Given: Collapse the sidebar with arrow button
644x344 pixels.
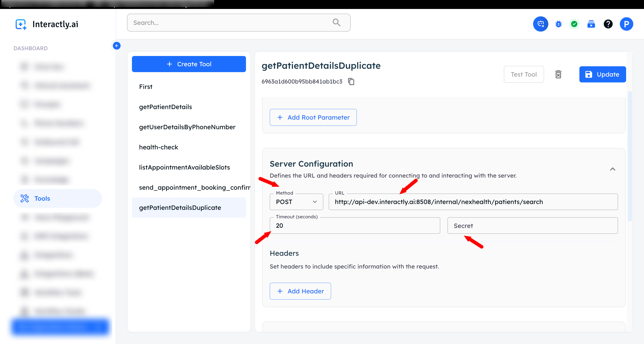Looking at the screenshot, I should [117, 46].
